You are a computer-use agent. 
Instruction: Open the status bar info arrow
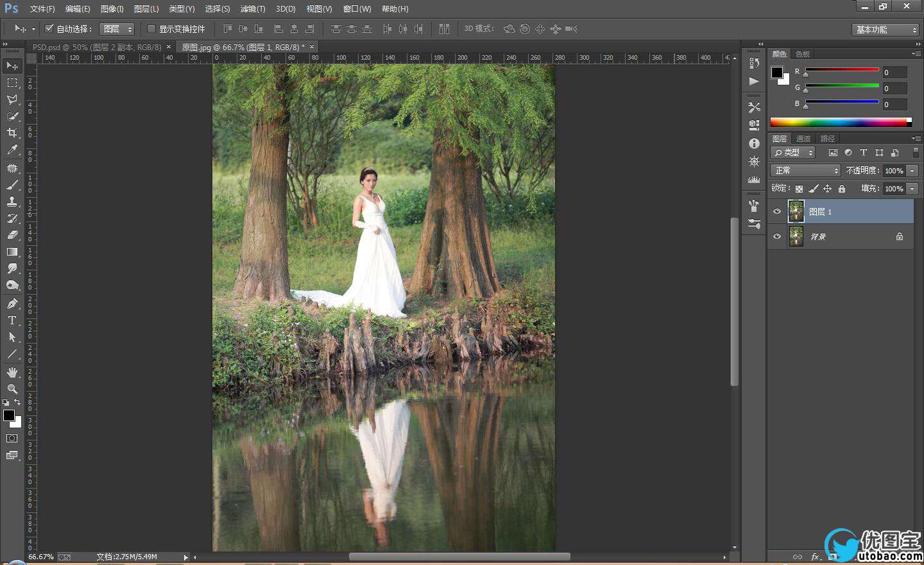(186, 557)
